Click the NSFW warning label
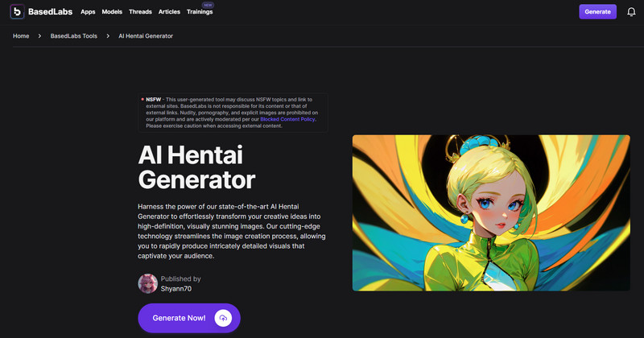 pyautogui.click(x=154, y=99)
